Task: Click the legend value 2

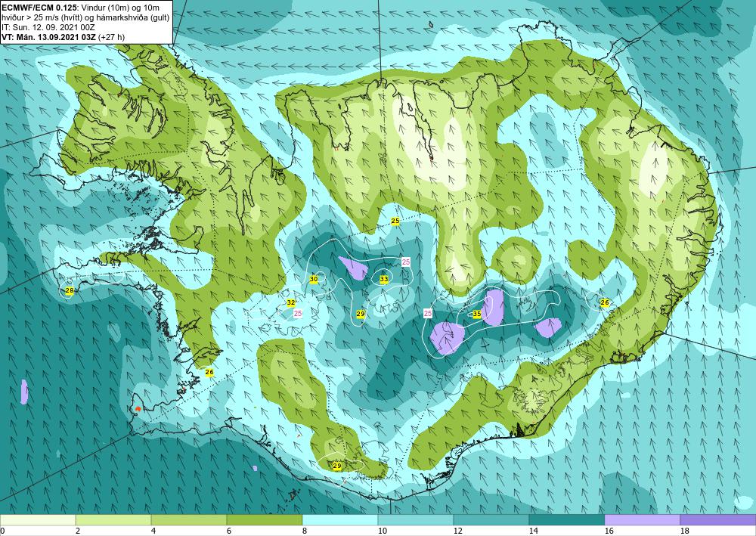Action: click(78, 531)
